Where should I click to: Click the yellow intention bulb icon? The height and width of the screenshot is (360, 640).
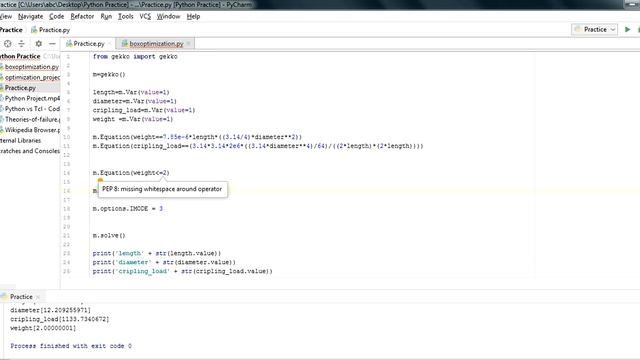[100, 180]
